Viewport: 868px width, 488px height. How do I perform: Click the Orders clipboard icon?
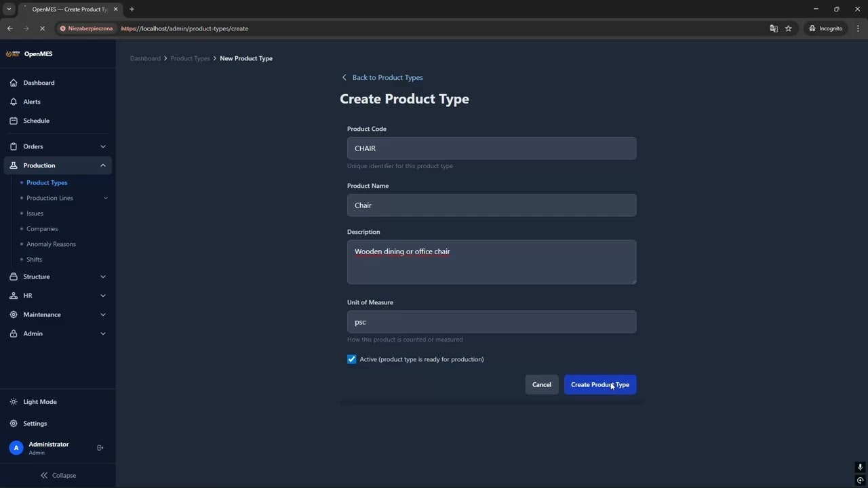(14, 146)
